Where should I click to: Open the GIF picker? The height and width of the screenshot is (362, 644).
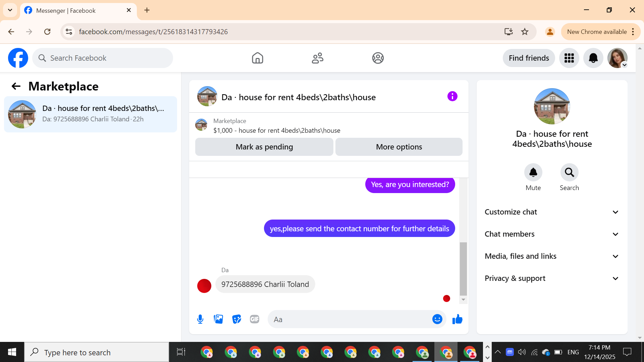[x=255, y=319]
